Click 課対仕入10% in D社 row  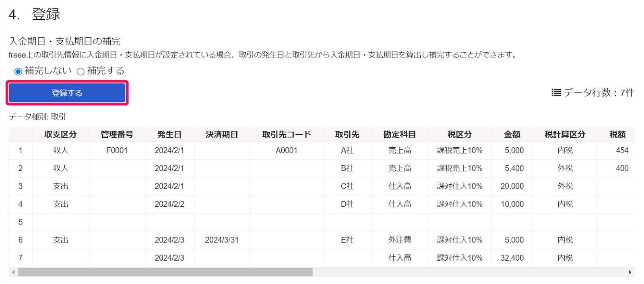(x=460, y=204)
